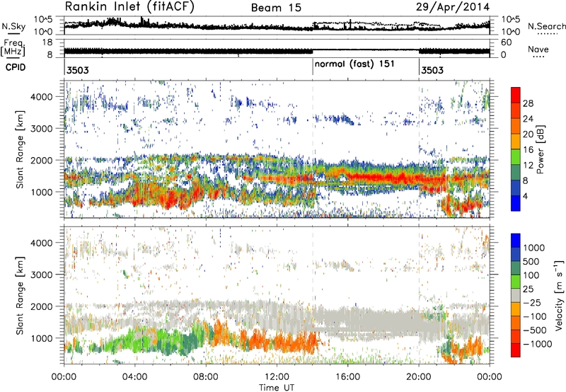Click the '2000' range tick on velocity panel
The height and width of the screenshot is (392, 566).
41,306
